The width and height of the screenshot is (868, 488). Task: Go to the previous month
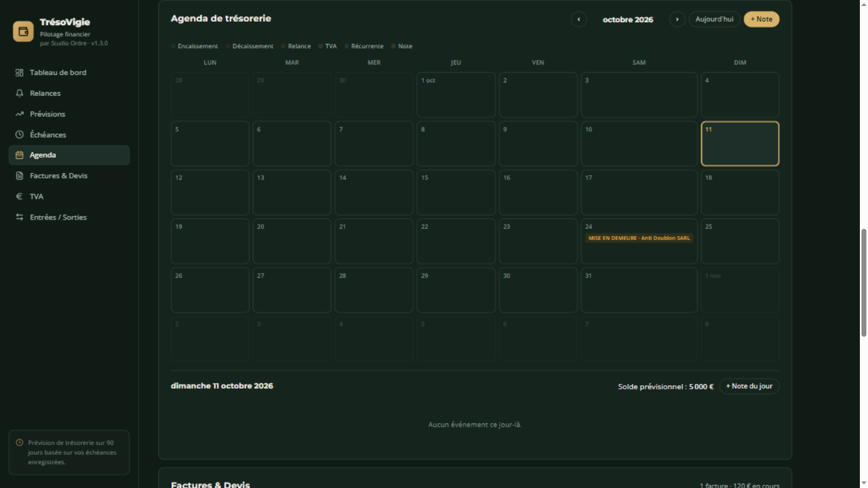(579, 20)
